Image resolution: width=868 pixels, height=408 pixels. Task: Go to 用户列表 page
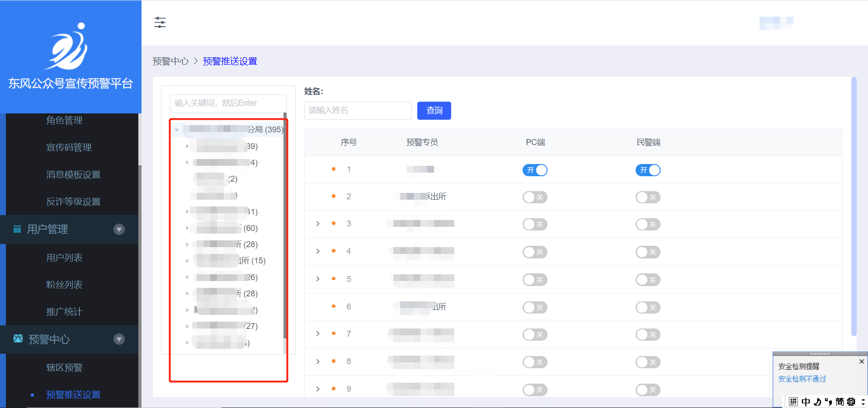point(64,258)
